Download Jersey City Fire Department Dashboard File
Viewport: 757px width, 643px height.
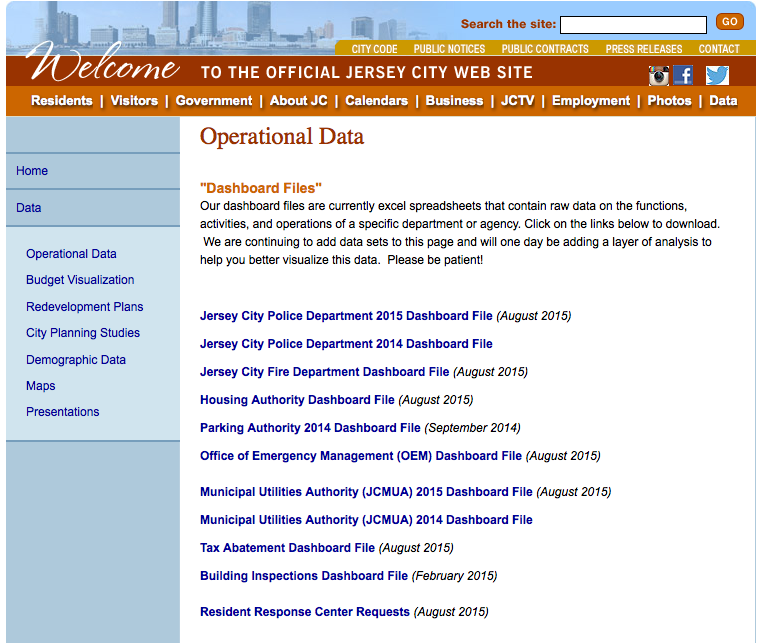(x=324, y=372)
